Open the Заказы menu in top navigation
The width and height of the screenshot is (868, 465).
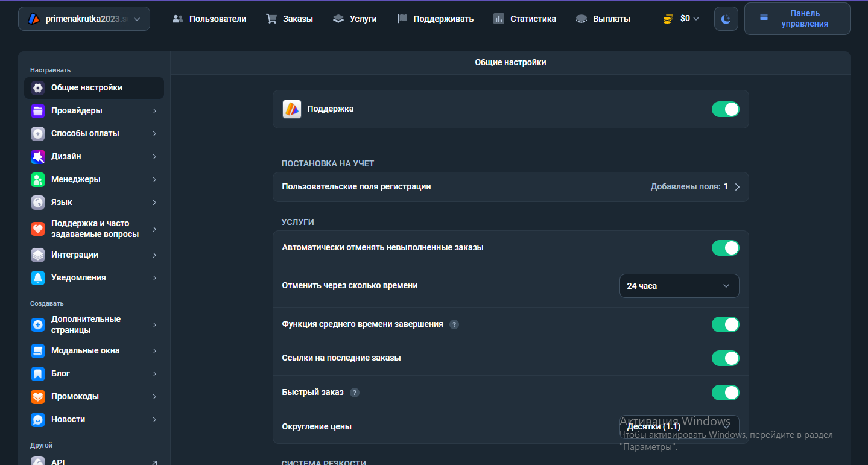(x=290, y=19)
